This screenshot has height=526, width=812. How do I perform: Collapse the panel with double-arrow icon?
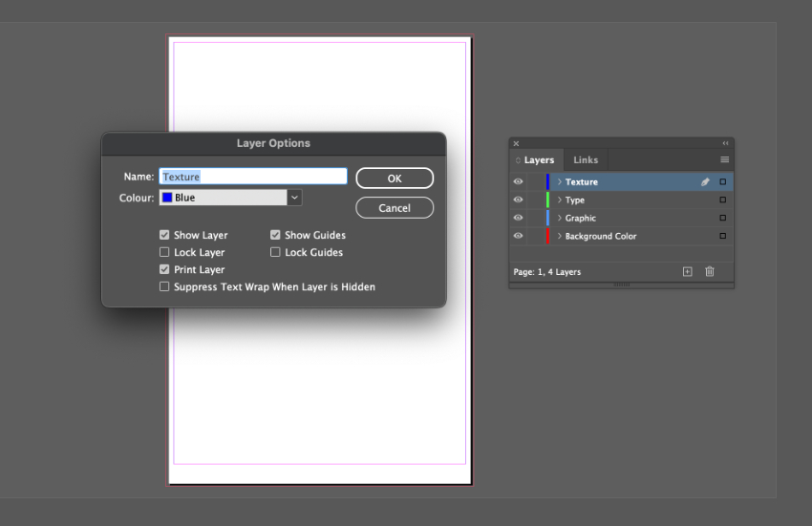[725, 143]
